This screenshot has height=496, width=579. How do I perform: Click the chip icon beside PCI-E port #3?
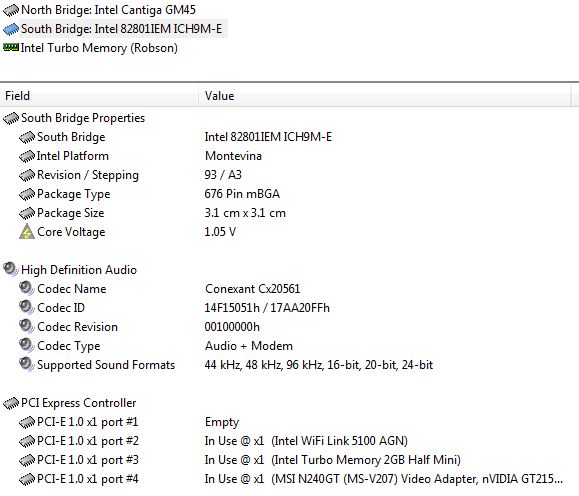click(x=27, y=461)
